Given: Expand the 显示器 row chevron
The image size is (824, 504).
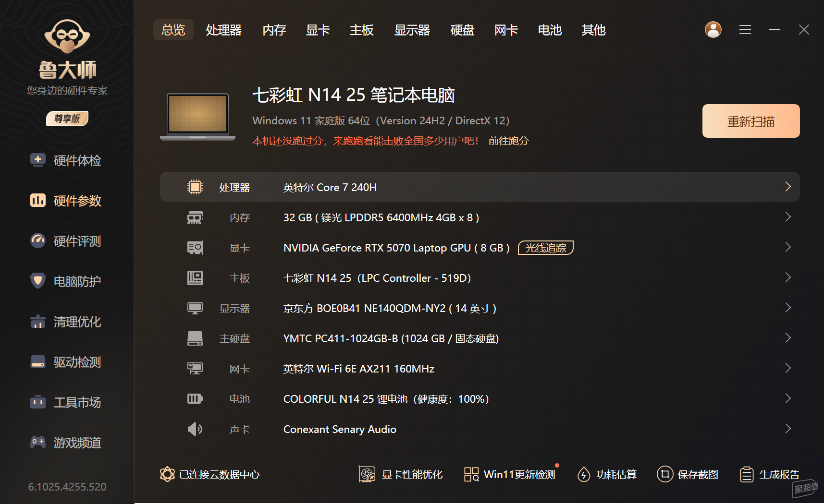Looking at the screenshot, I should click(x=788, y=308).
